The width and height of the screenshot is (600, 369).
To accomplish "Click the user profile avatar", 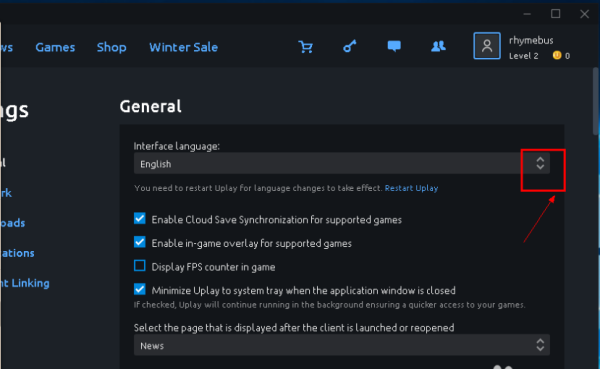I will (487, 46).
